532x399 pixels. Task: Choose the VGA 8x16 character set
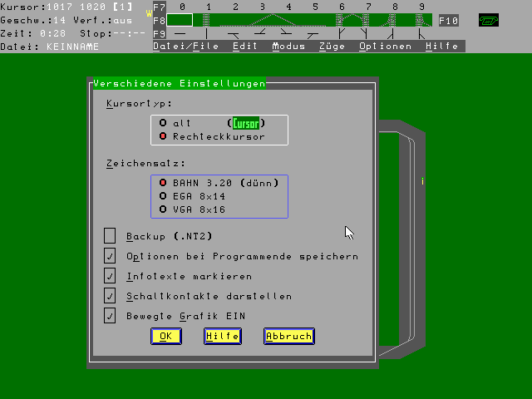(x=163, y=209)
